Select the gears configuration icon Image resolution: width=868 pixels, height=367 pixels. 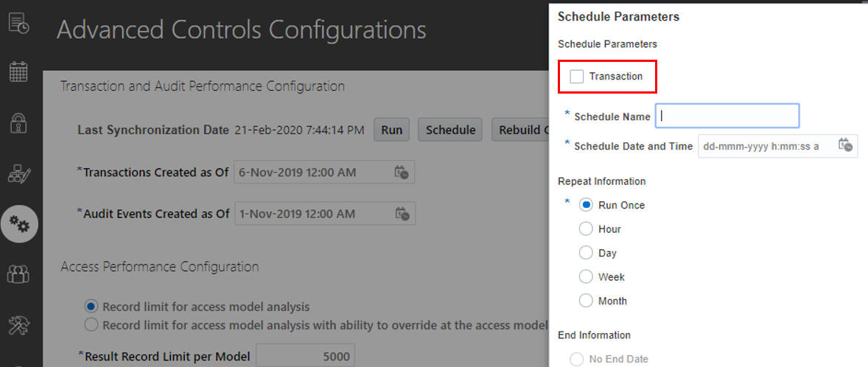coord(19,224)
